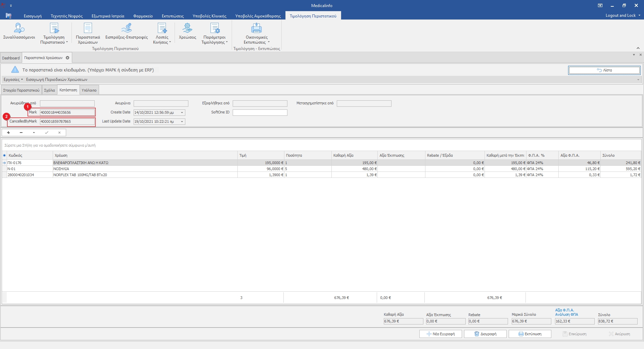Open the Εργασίες dropdown menu
The image size is (644, 349).
(13, 80)
